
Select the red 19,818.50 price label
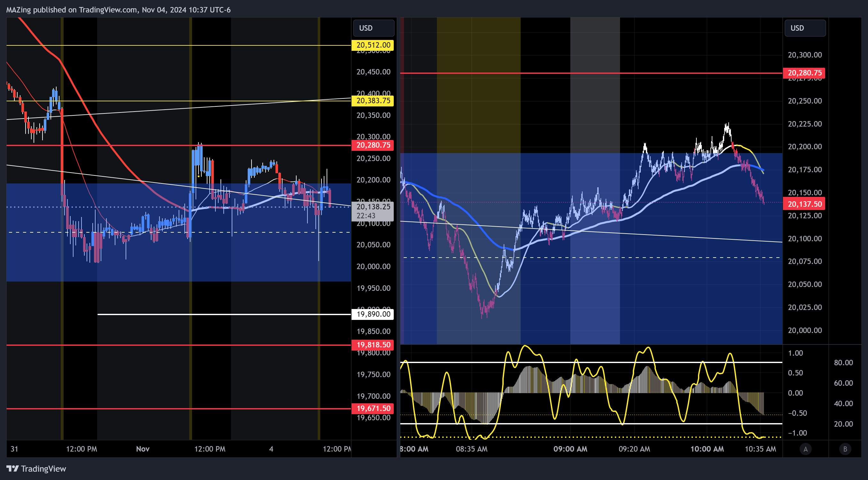pyautogui.click(x=373, y=345)
